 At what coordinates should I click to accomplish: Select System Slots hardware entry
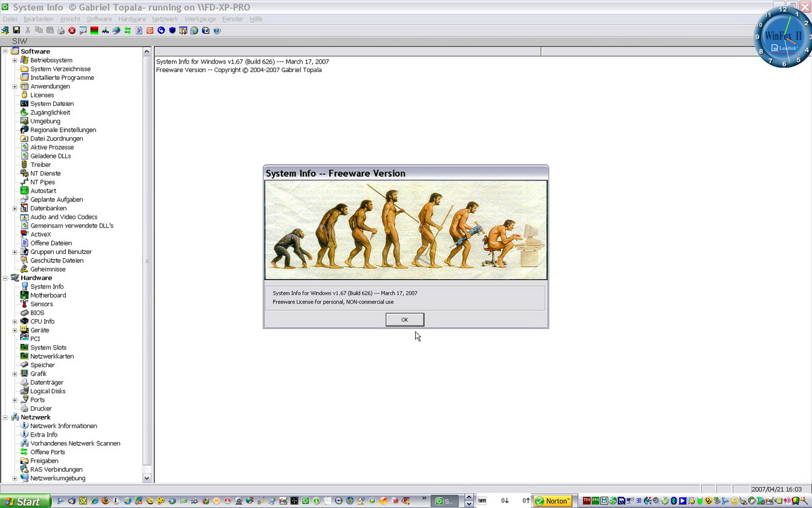(x=48, y=348)
